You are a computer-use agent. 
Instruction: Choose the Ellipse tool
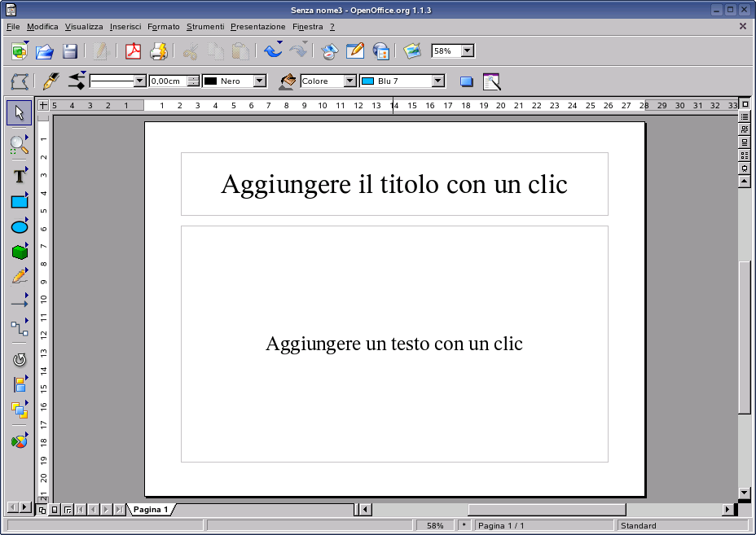point(18,226)
